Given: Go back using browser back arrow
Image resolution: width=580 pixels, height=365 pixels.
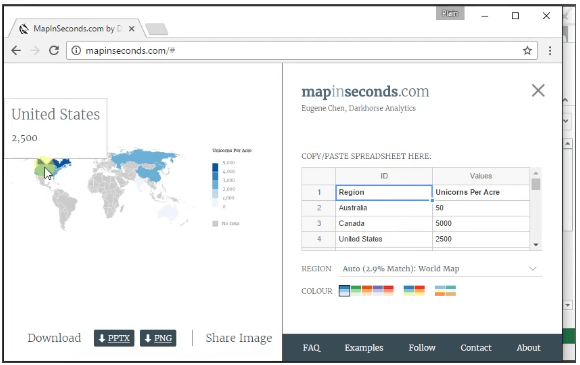Looking at the screenshot, I should (16, 50).
